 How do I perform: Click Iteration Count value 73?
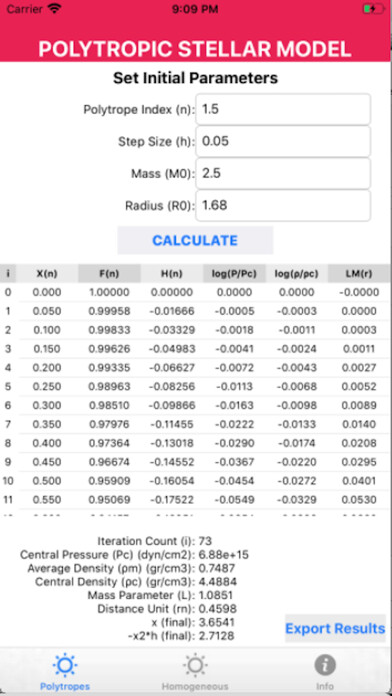click(206, 541)
